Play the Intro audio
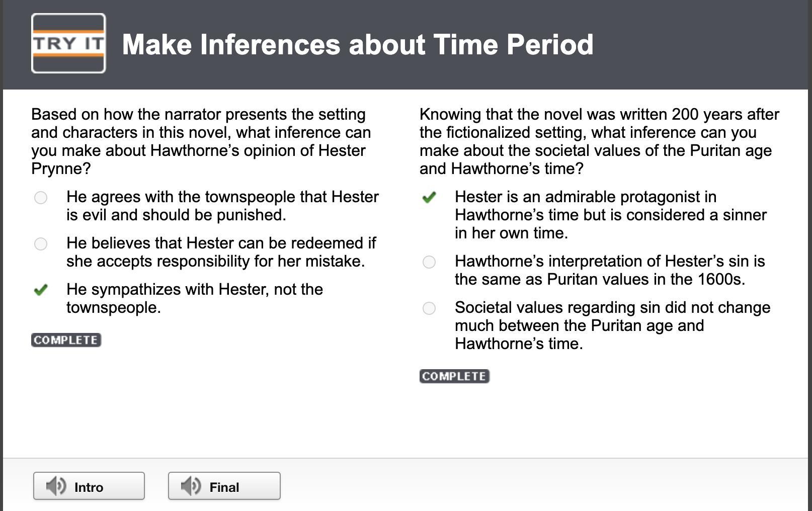The height and width of the screenshot is (511, 812). [x=89, y=486]
